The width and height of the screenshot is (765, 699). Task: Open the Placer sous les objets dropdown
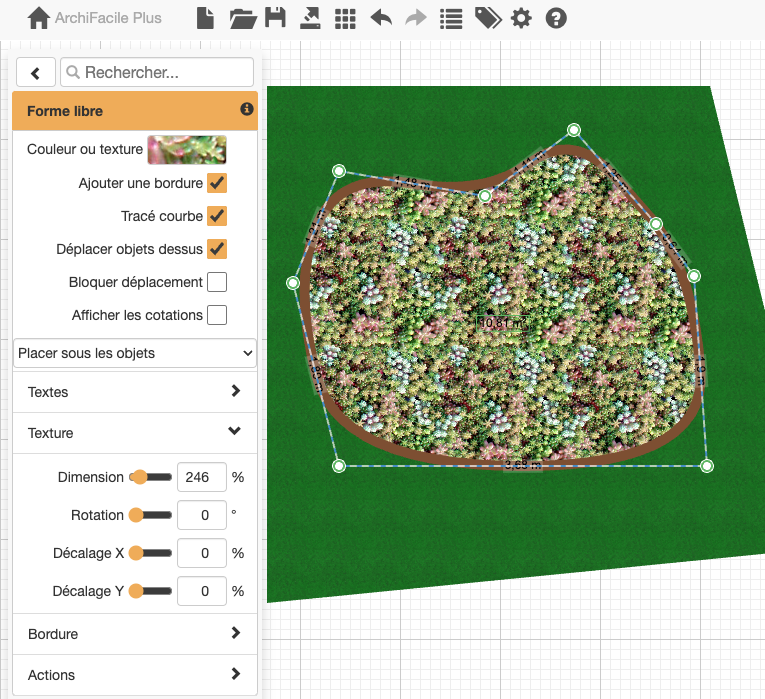click(x=136, y=353)
